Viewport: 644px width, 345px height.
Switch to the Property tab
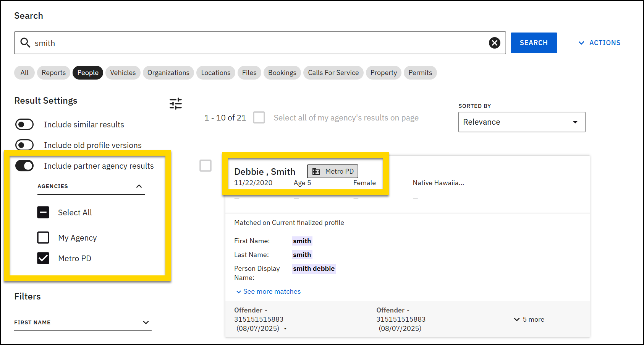pos(383,73)
